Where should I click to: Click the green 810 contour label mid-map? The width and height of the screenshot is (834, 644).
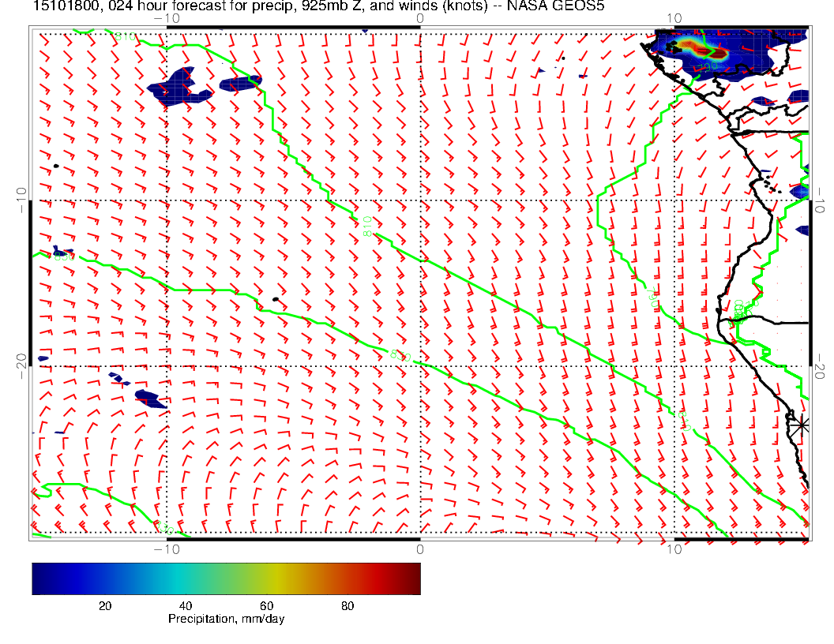(x=367, y=228)
